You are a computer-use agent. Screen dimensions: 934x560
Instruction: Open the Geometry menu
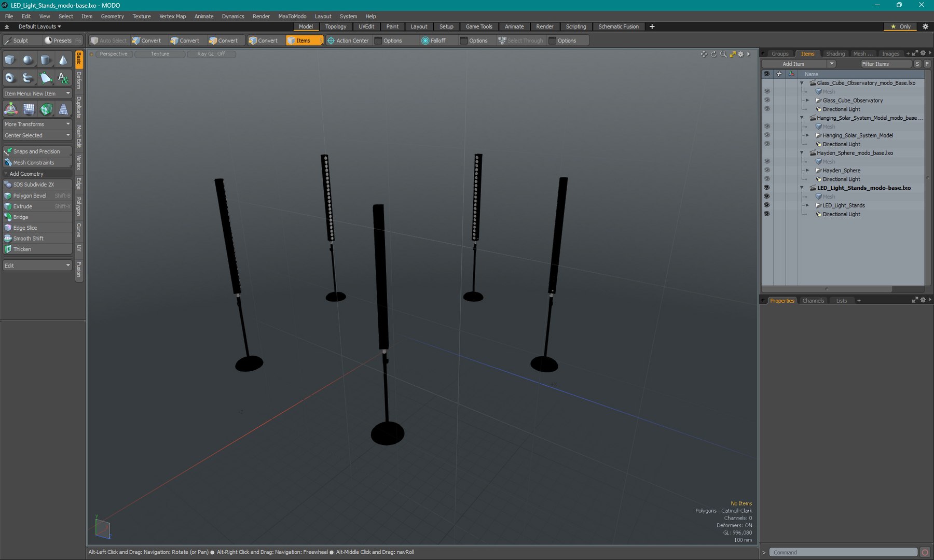pyautogui.click(x=112, y=16)
